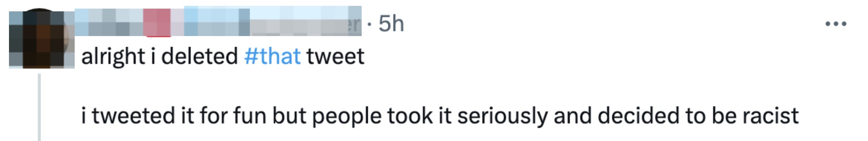Click the 5h timestamp

tap(391, 24)
